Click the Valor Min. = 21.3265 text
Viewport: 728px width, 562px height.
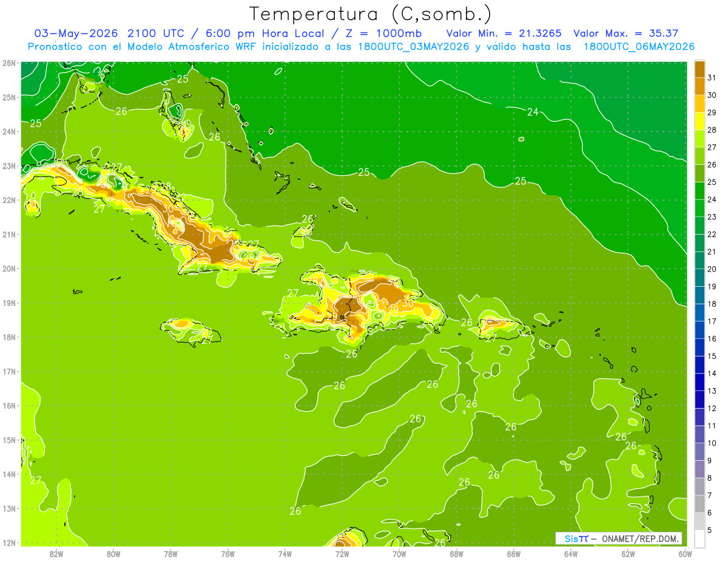point(504,33)
